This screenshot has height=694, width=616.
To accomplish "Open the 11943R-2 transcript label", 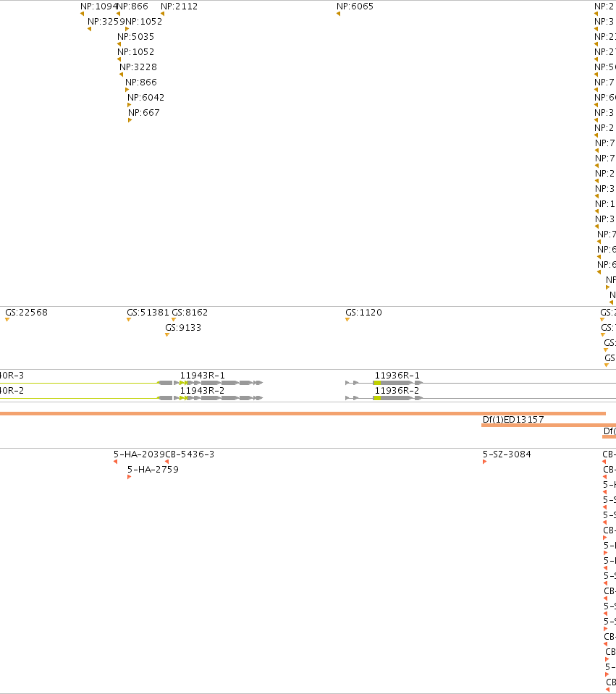I will coord(203,390).
